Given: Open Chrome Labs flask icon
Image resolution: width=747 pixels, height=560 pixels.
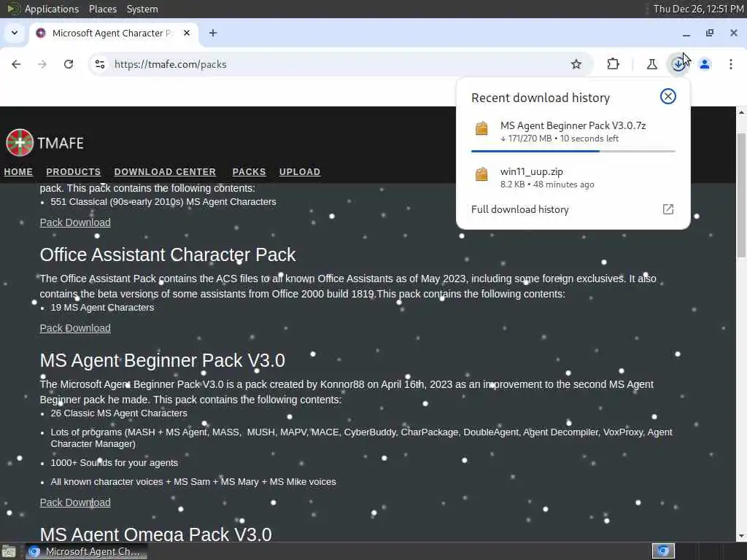Looking at the screenshot, I should pos(651,64).
